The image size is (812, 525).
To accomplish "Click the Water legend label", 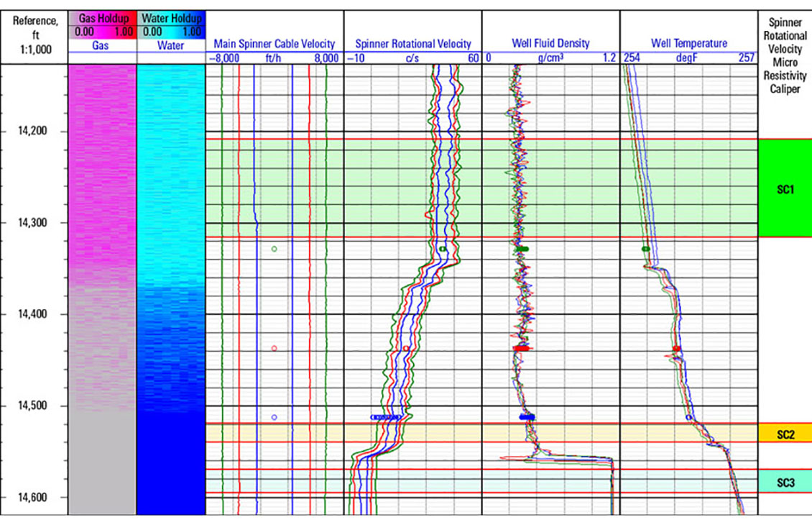I will point(170,45).
